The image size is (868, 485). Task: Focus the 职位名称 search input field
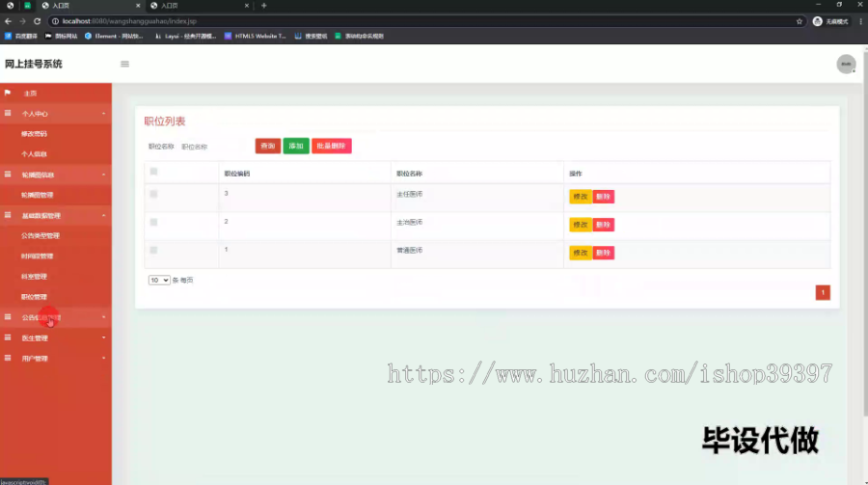214,147
